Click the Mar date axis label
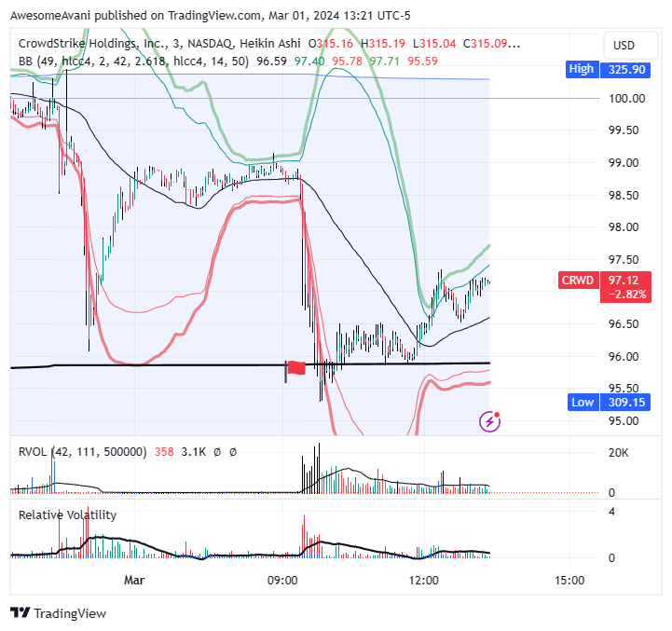The width and height of the screenshot is (672, 631). point(134,581)
